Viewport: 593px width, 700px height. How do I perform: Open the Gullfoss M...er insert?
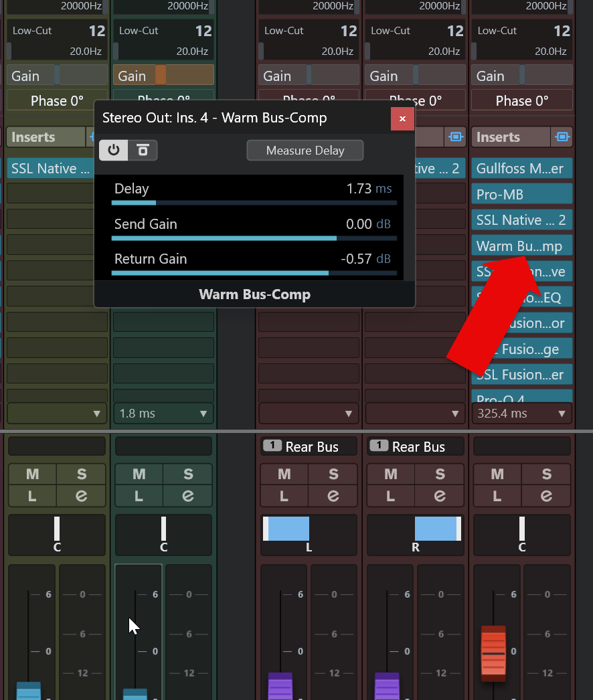[521, 168]
